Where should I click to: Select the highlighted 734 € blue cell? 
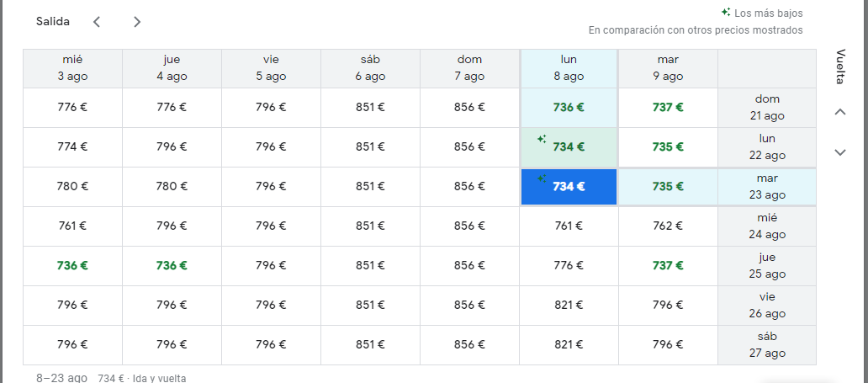click(569, 187)
